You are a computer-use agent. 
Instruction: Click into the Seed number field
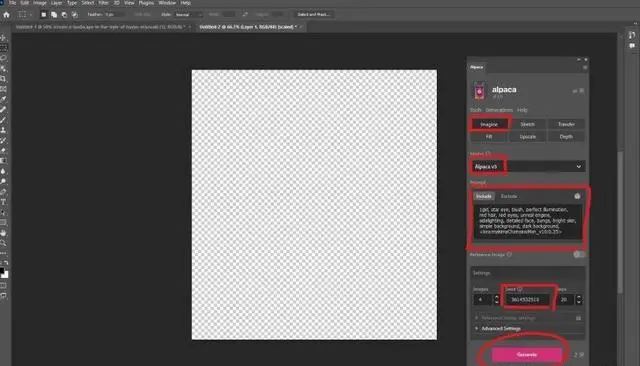(527, 299)
